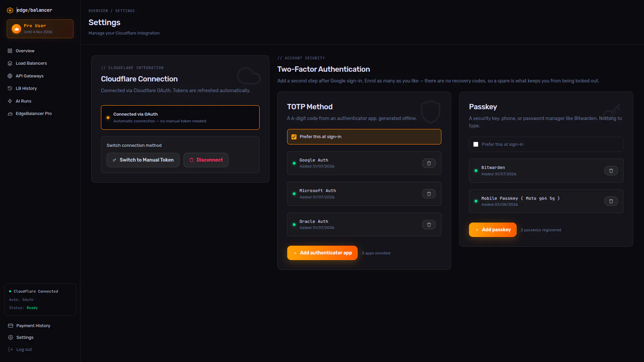This screenshot has width=644, height=362.
Task: Open Load Balancers section
Action: pyautogui.click(x=31, y=63)
